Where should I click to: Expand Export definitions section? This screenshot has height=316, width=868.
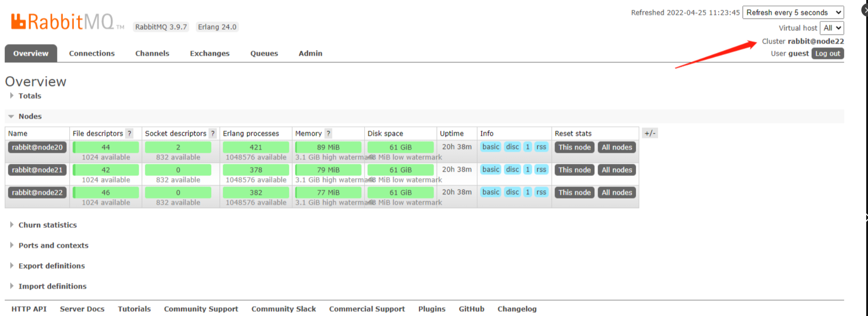(x=47, y=266)
